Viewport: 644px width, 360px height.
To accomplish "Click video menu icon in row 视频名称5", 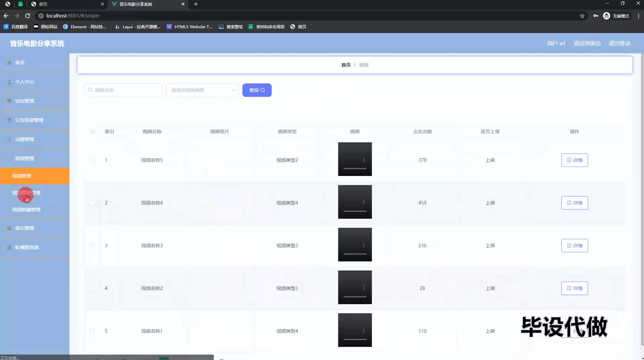I will click(364, 160).
